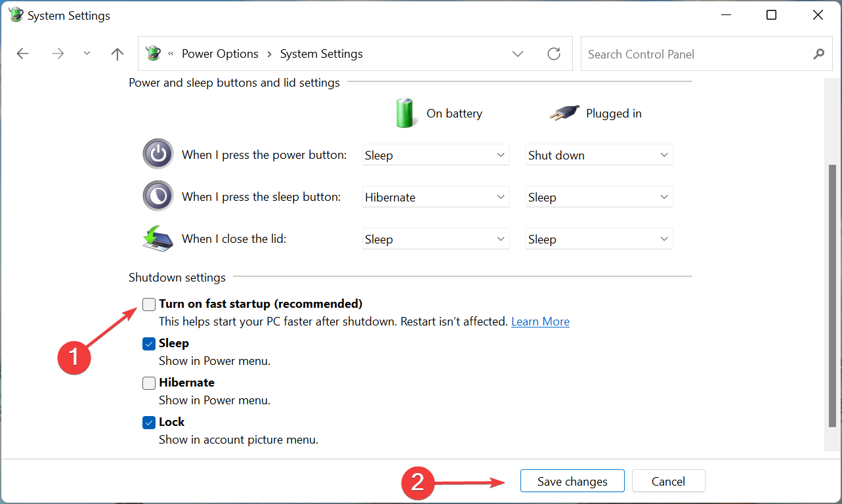842x504 pixels.
Task: Open sleep button On battery Hibernate dropdown
Action: pyautogui.click(x=436, y=197)
